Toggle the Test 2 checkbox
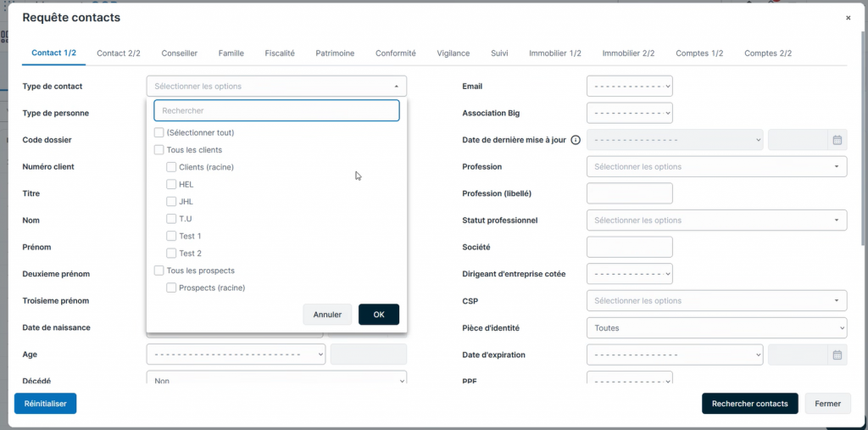868x430 pixels. tap(171, 254)
